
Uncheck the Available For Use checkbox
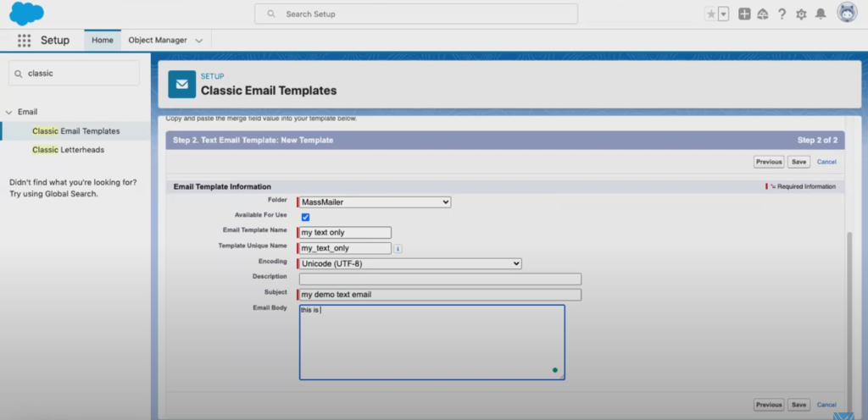(x=305, y=217)
